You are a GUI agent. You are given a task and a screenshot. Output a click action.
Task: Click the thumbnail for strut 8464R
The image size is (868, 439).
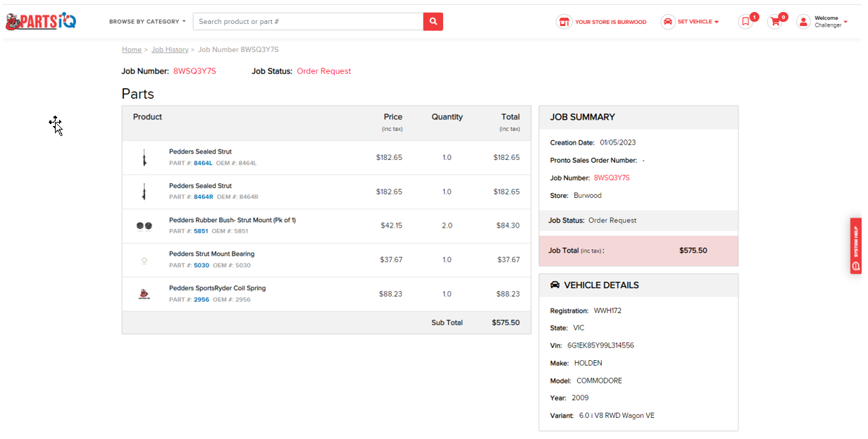pyautogui.click(x=144, y=192)
